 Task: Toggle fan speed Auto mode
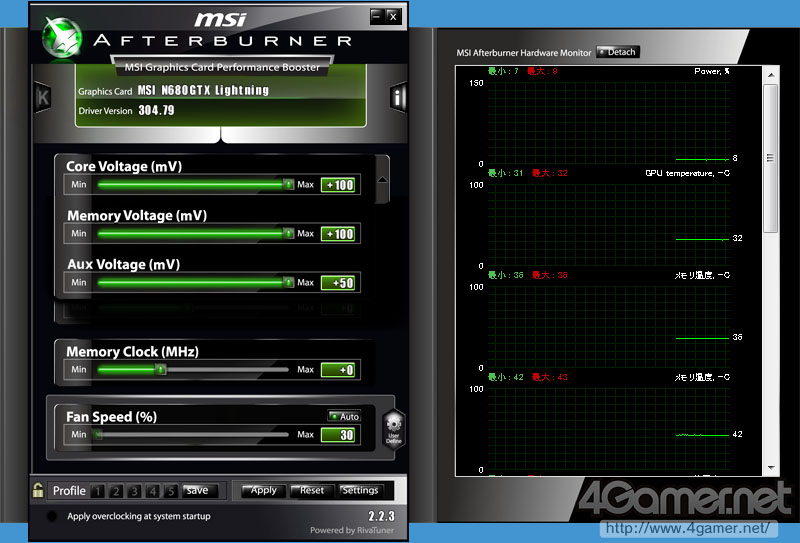pos(344,416)
